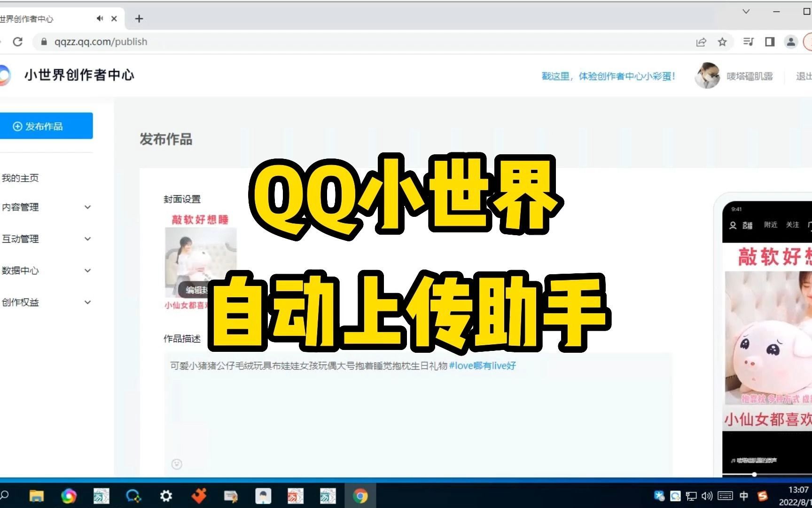The image size is (812, 508).
Task: Click the 小世界创作者中心 site title
Action: click(79, 75)
